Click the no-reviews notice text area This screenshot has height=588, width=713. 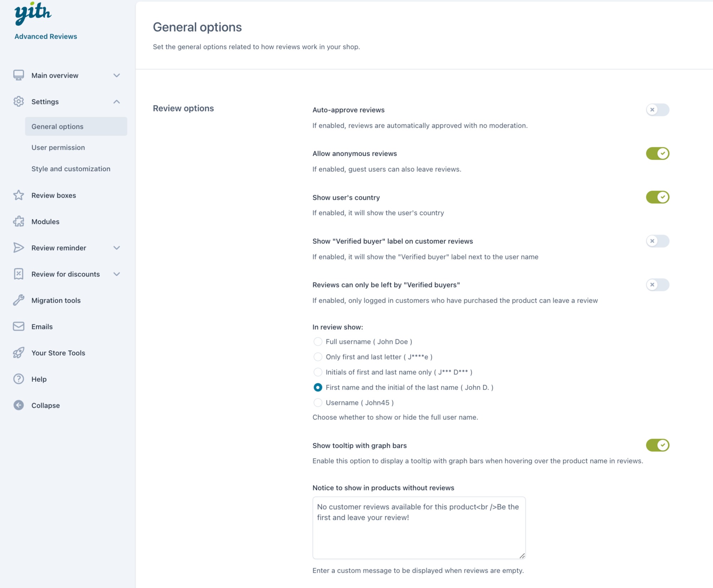pos(419,528)
